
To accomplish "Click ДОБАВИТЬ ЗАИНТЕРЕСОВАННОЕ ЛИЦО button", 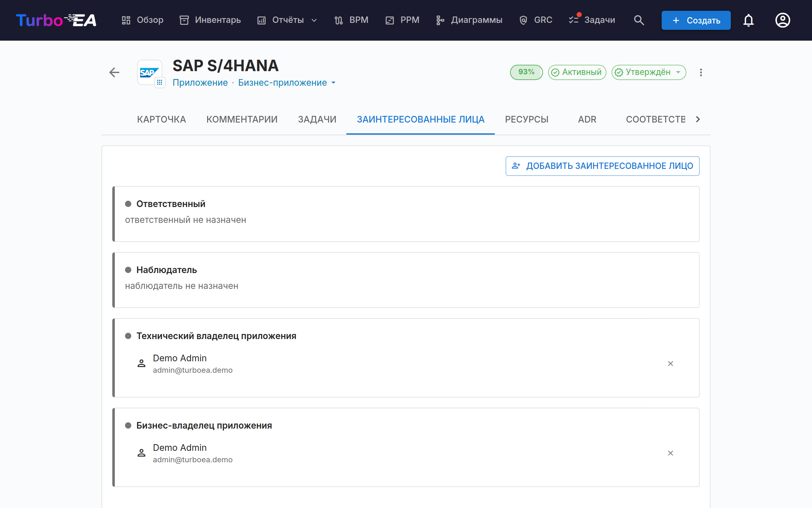I will tap(602, 166).
